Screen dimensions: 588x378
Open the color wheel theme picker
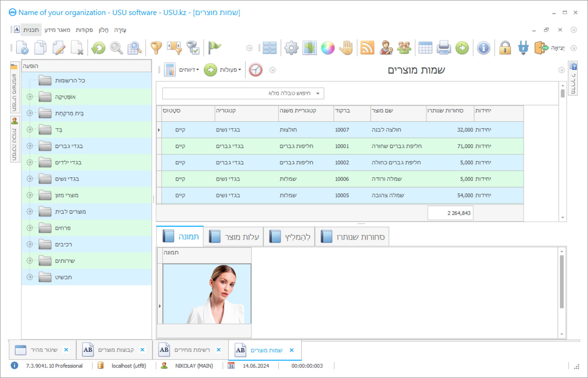pyautogui.click(x=328, y=48)
